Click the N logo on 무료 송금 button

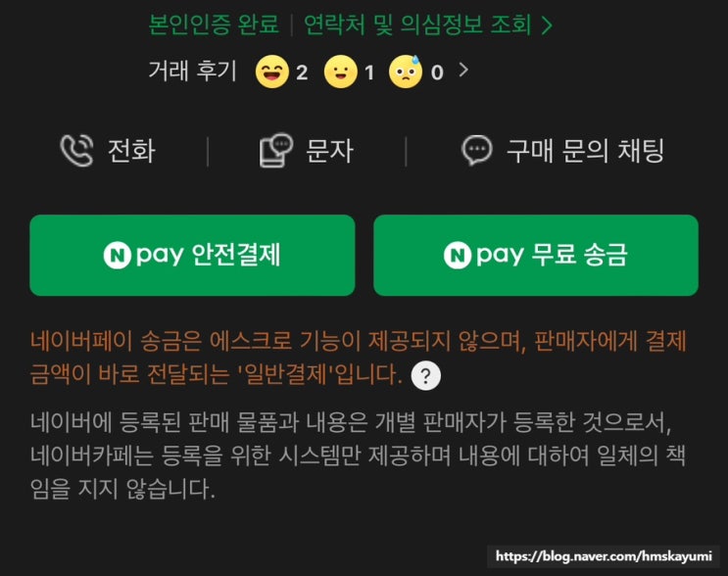(458, 256)
